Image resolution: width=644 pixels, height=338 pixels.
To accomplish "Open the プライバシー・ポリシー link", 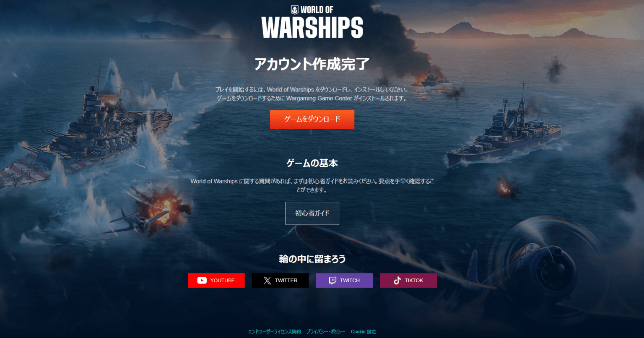I will [326, 332].
